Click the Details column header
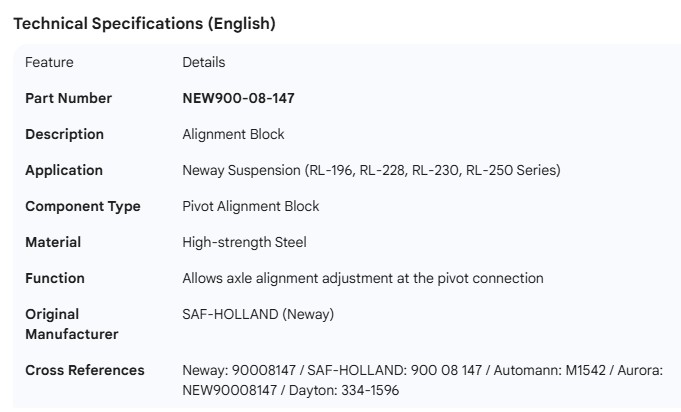This screenshot has width=681, height=412. pyautogui.click(x=203, y=62)
